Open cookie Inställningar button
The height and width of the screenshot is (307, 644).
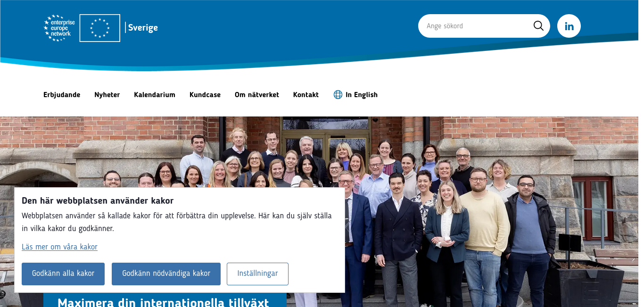[257, 274]
